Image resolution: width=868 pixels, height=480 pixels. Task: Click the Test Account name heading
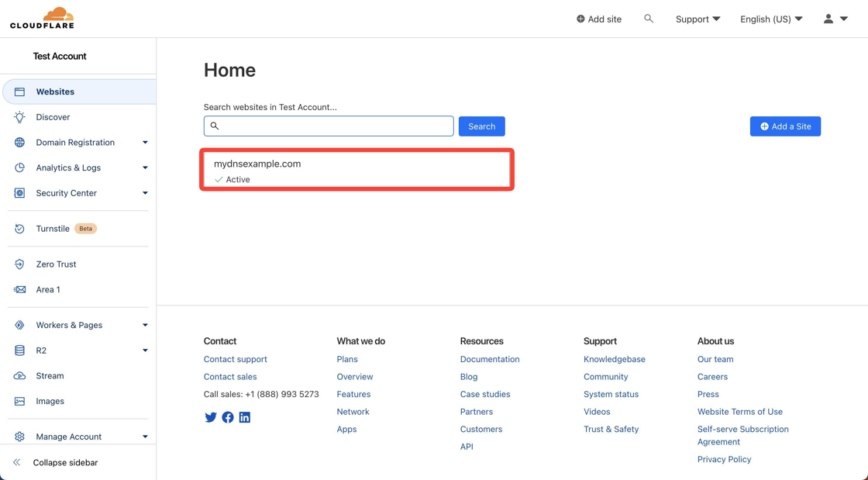pyautogui.click(x=60, y=57)
